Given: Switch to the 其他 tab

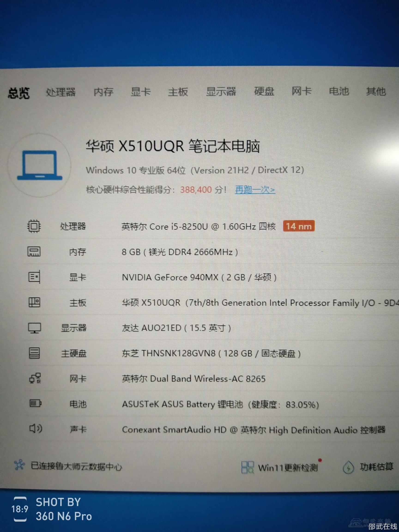Looking at the screenshot, I should tap(376, 91).
